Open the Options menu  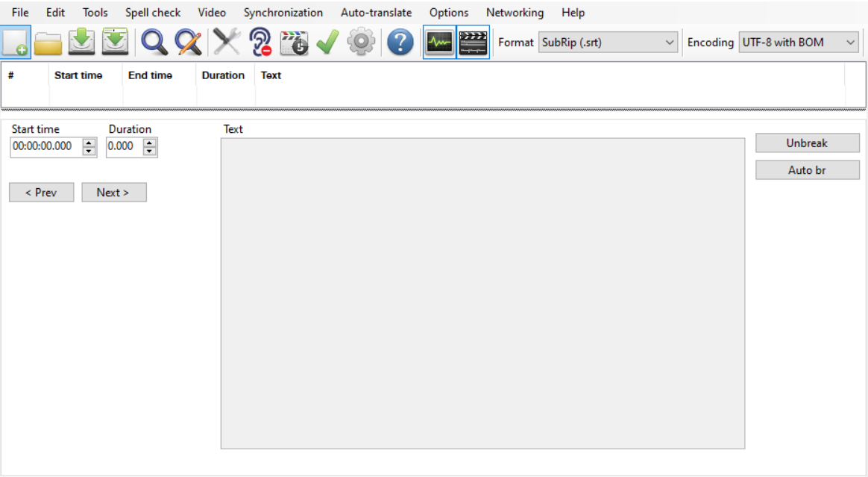coord(449,12)
